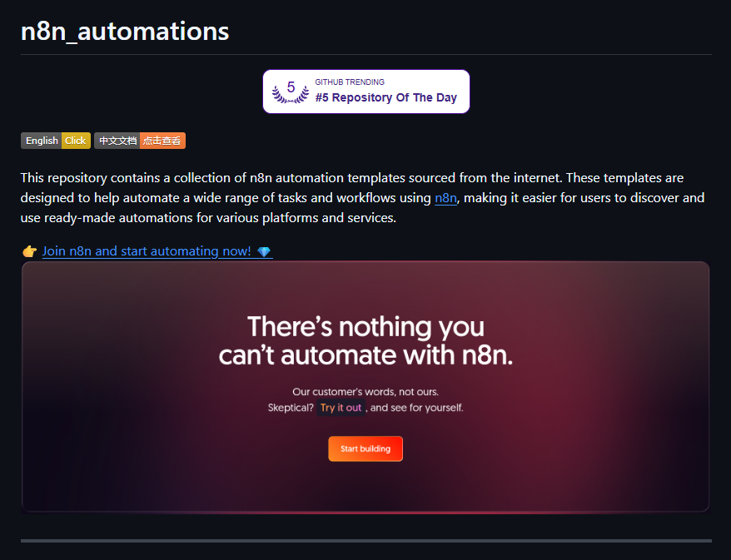Screen dimensions: 731x560
Task: Follow the inline n8n link in the description
Action: tap(445, 198)
